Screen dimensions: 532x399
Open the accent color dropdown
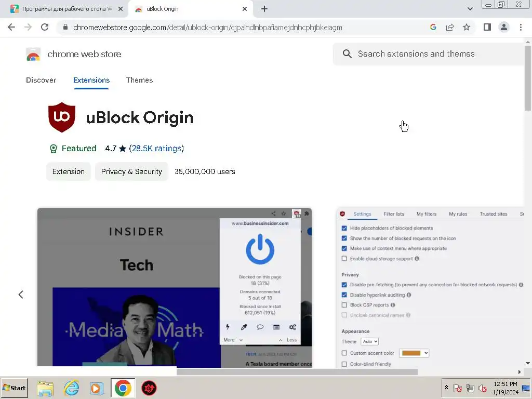tap(414, 353)
